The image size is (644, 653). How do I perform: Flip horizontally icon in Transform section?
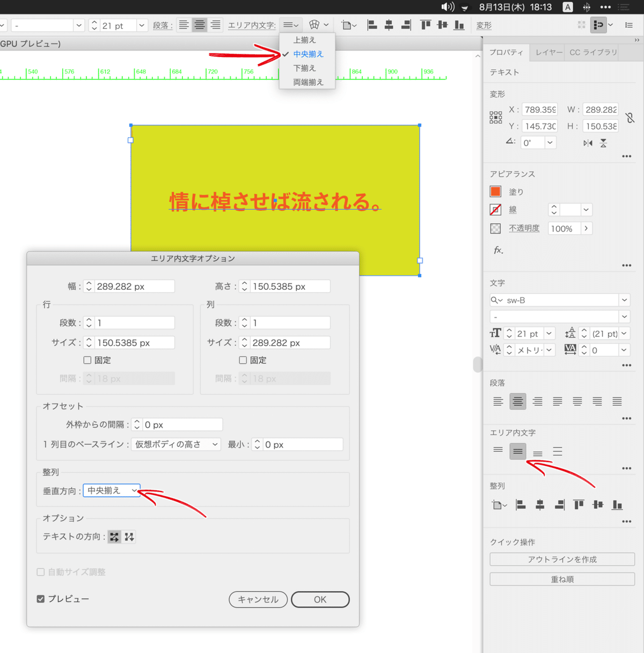click(x=588, y=143)
